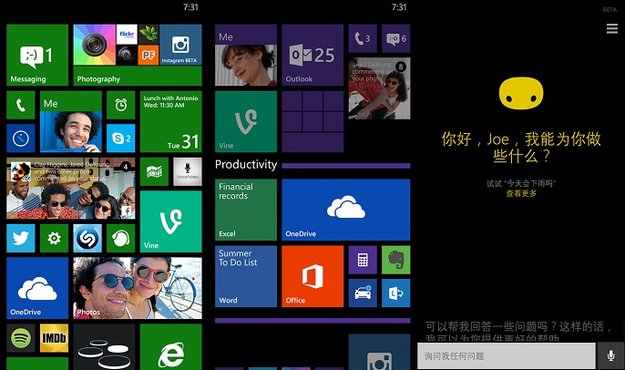The height and width of the screenshot is (370, 625).
Task: Open the purple Phone tile showing 3
Action: [x=363, y=38]
